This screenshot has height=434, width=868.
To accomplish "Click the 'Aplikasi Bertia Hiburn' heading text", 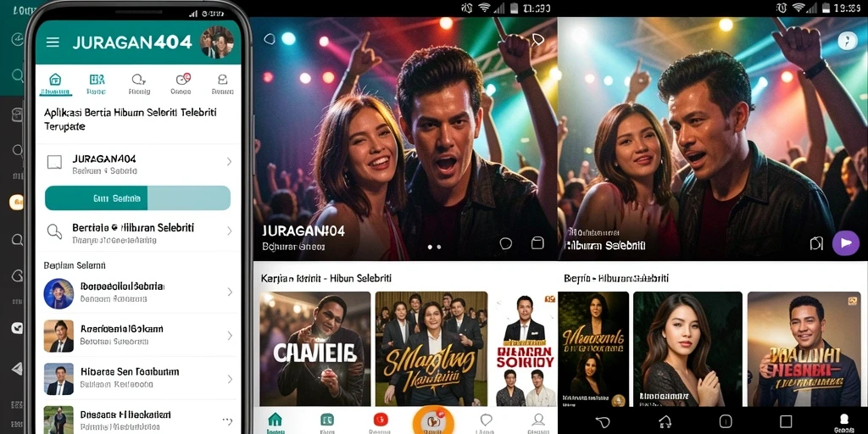I will click(130, 119).
